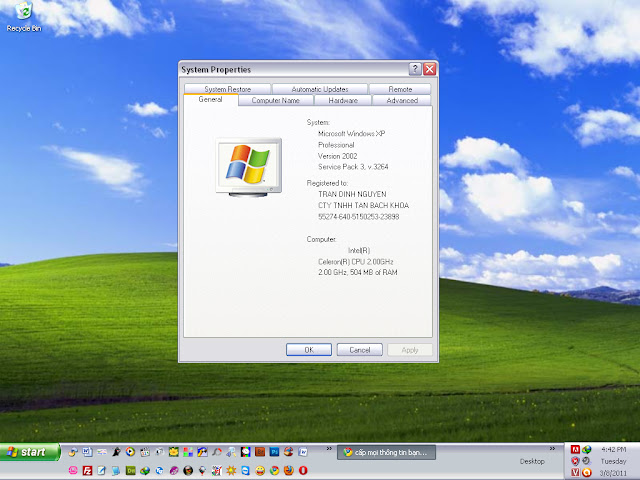Open Recycle Bin on the desktop
This screenshot has height=480, width=640.
(x=24, y=17)
